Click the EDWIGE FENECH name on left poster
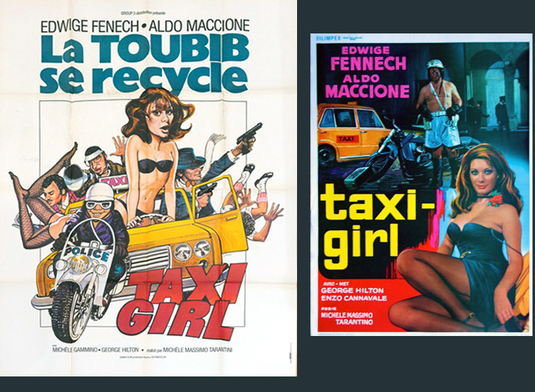The image size is (535, 392). 89,26
